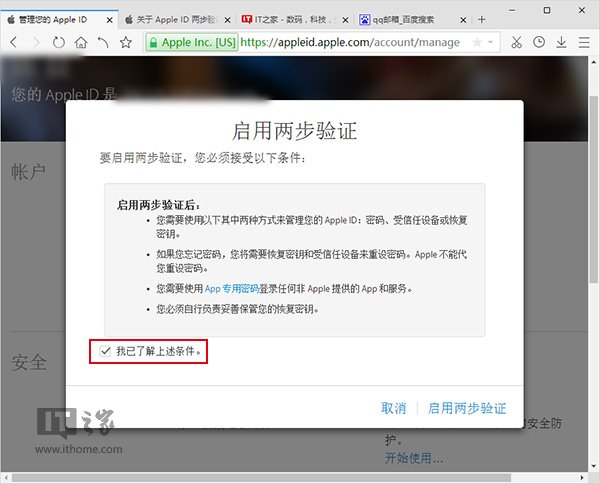
Task: Click 取消 to cancel the dialog
Action: [393, 408]
